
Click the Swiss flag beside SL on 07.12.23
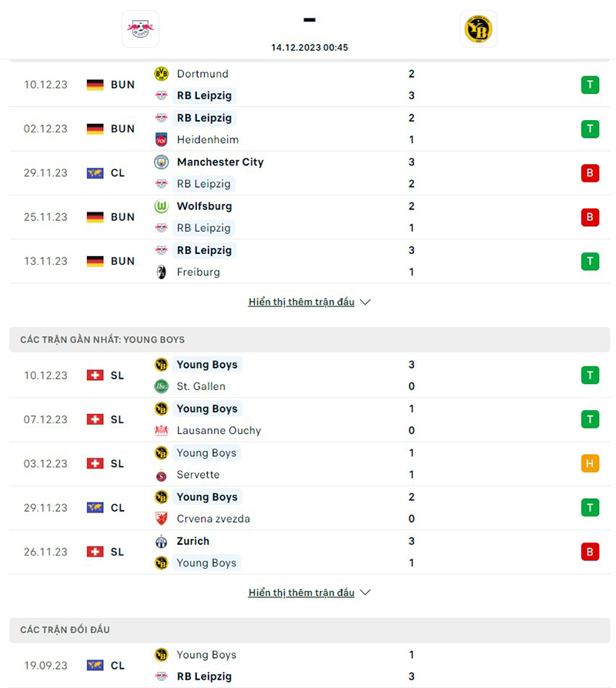94,419
